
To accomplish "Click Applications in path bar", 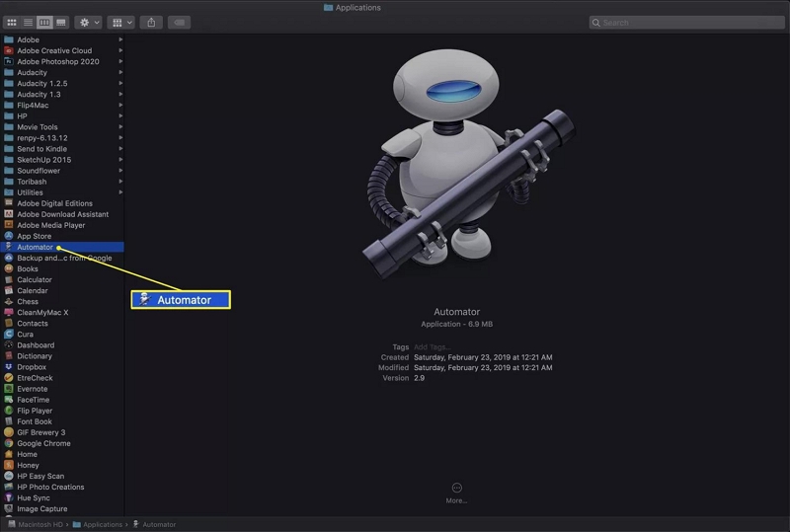I will pos(98,524).
